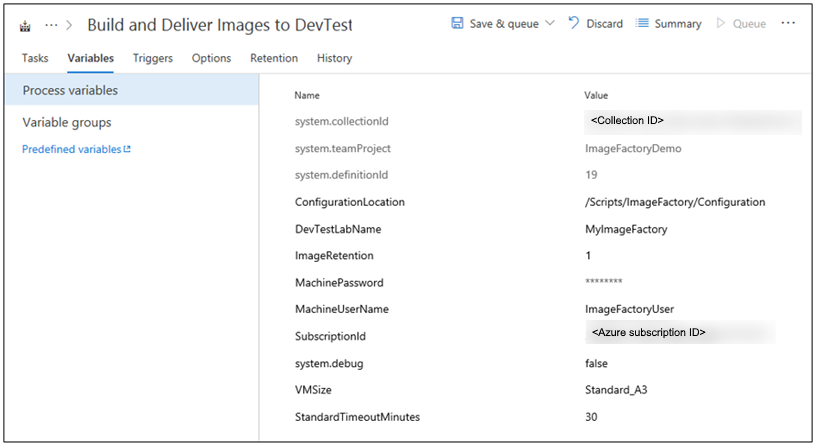Switch to the Triggers tab
This screenshot has height=445, width=816.
(x=153, y=58)
